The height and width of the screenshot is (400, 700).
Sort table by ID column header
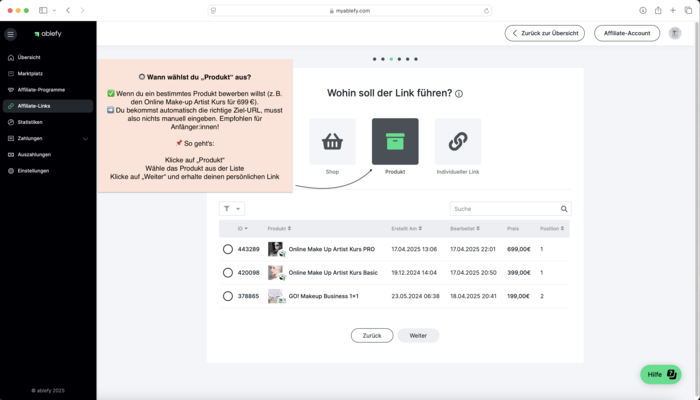242,229
